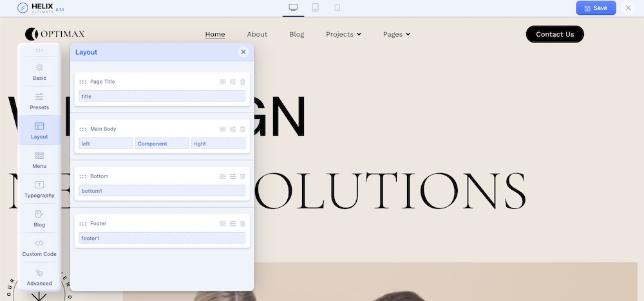Go to the Home menu item
Screen dimensions: 644x301
tap(215, 35)
